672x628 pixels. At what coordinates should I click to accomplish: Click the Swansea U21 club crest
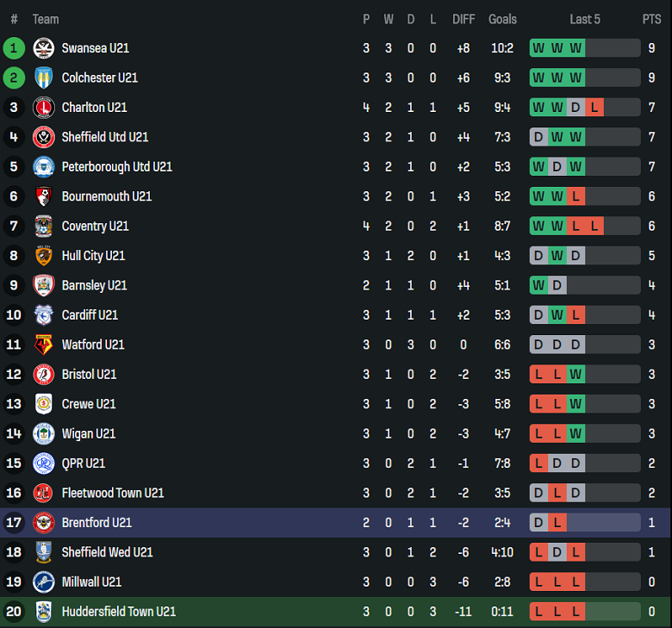(x=43, y=48)
